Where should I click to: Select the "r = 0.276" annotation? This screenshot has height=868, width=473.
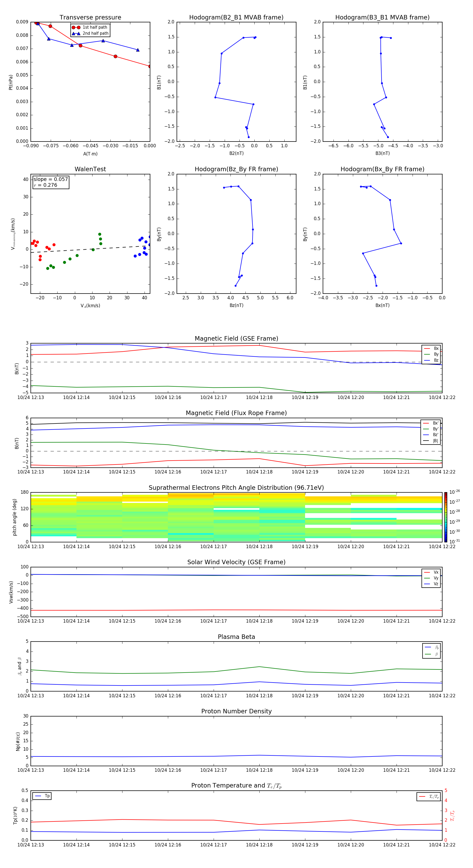[x=45, y=185]
